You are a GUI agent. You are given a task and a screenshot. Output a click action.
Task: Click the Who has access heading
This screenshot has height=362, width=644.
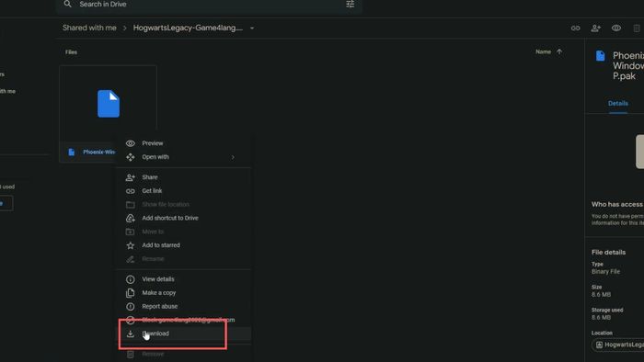617,204
